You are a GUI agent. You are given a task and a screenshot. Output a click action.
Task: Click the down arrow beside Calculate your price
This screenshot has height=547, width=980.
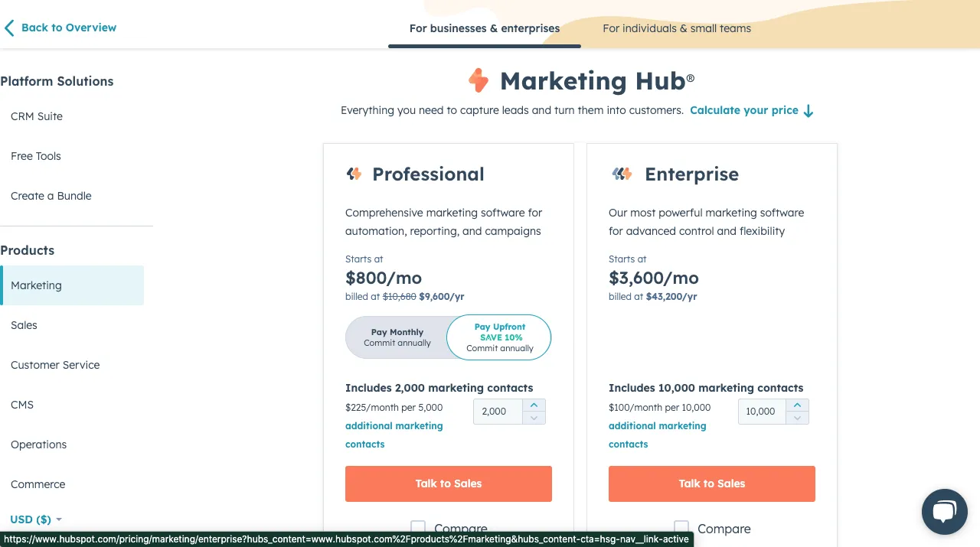(808, 111)
